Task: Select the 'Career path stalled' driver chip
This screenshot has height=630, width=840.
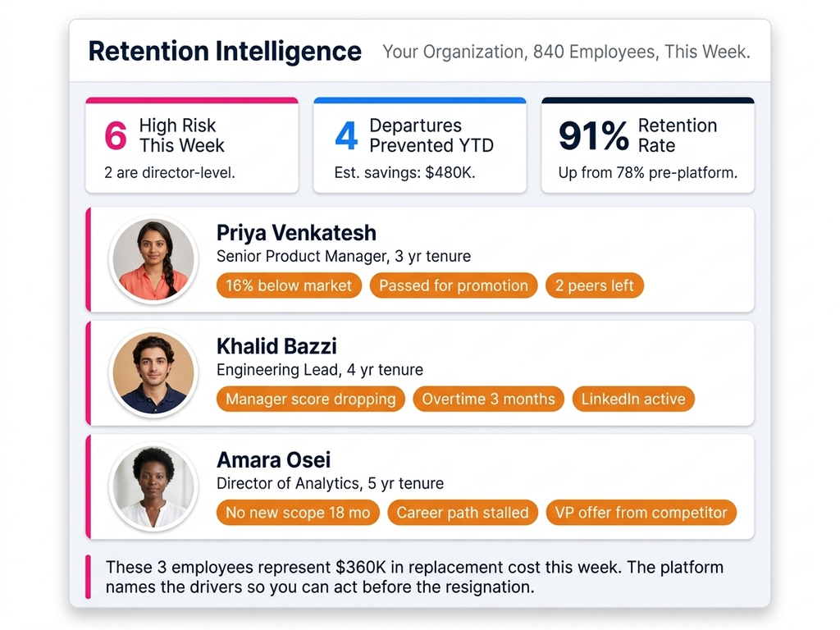Action: click(463, 512)
